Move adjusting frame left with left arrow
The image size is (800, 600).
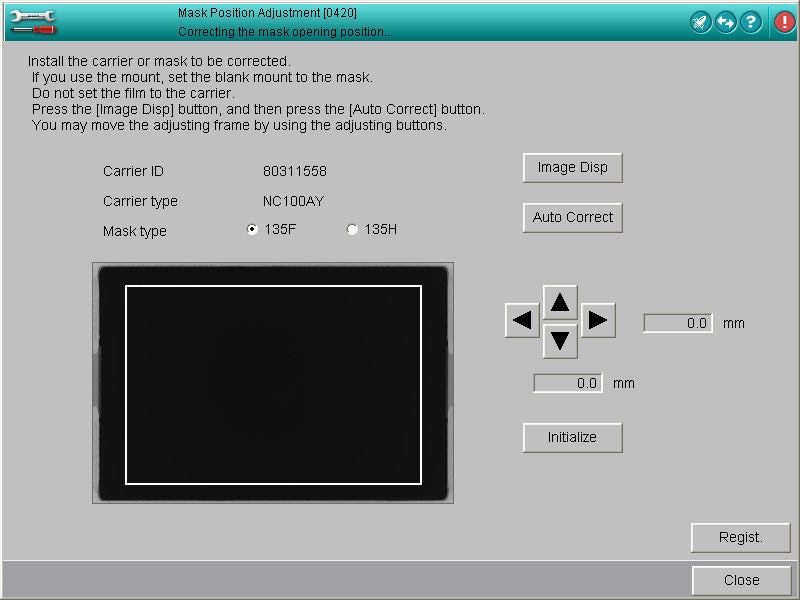522,321
